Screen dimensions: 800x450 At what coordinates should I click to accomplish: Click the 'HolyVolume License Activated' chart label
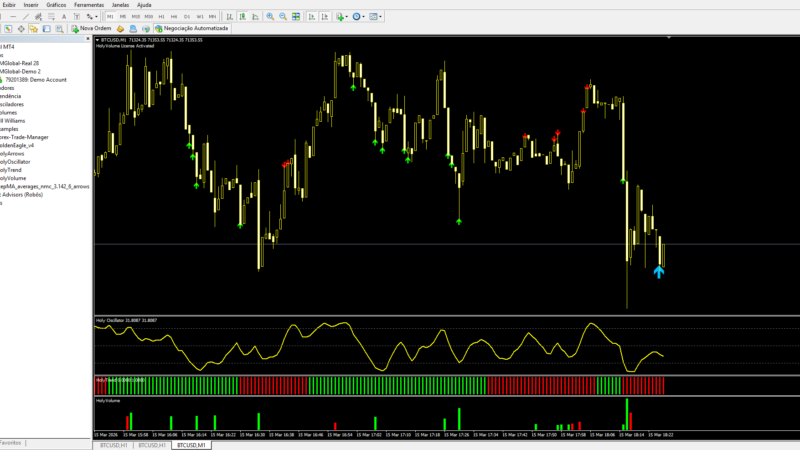coord(125,46)
